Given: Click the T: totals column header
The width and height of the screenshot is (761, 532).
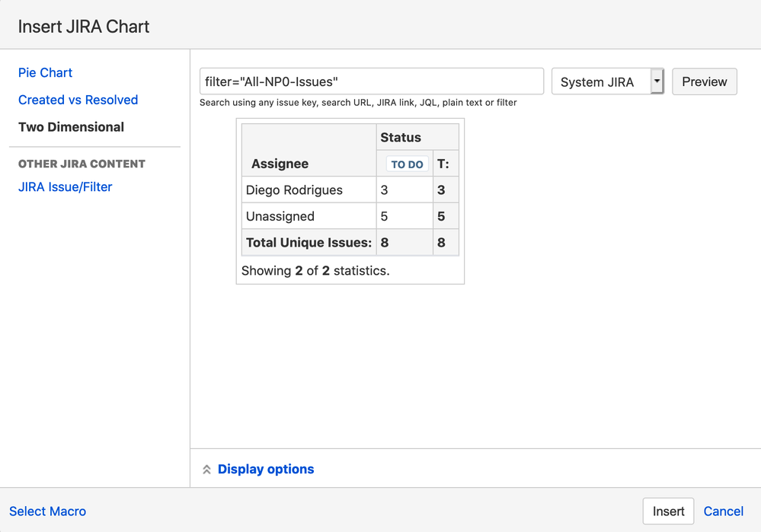Looking at the screenshot, I should [x=443, y=164].
